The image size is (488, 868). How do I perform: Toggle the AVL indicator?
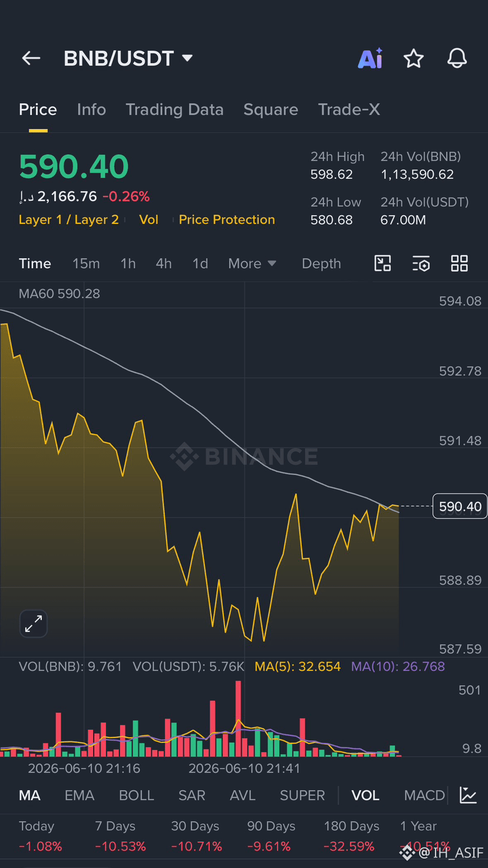pyautogui.click(x=242, y=795)
